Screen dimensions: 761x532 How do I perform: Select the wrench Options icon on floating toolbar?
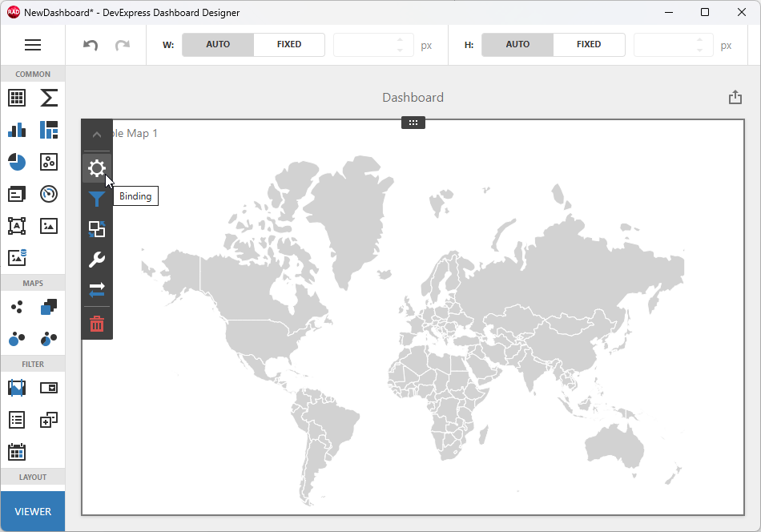(x=97, y=260)
